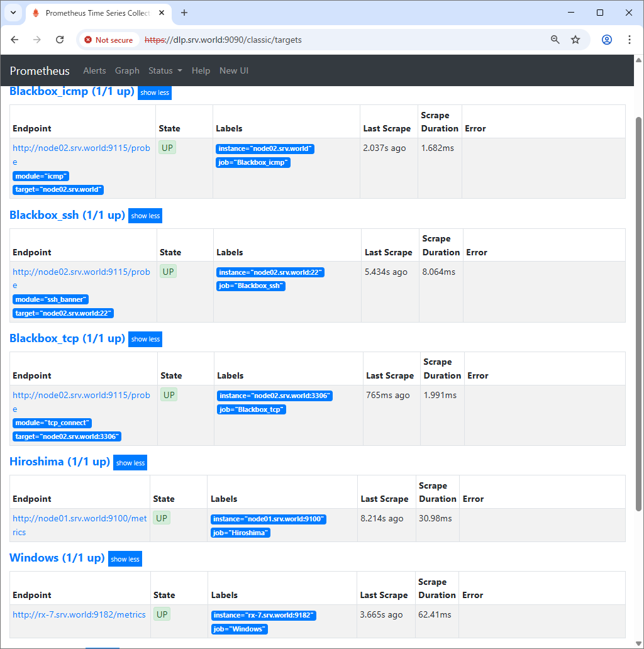The height and width of the screenshot is (649, 644).
Task: Go to the Graph page
Action: pos(127,70)
